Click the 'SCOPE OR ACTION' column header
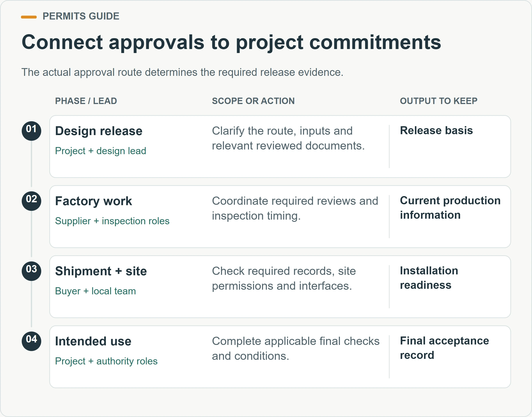The height and width of the screenshot is (417, 532). [253, 101]
